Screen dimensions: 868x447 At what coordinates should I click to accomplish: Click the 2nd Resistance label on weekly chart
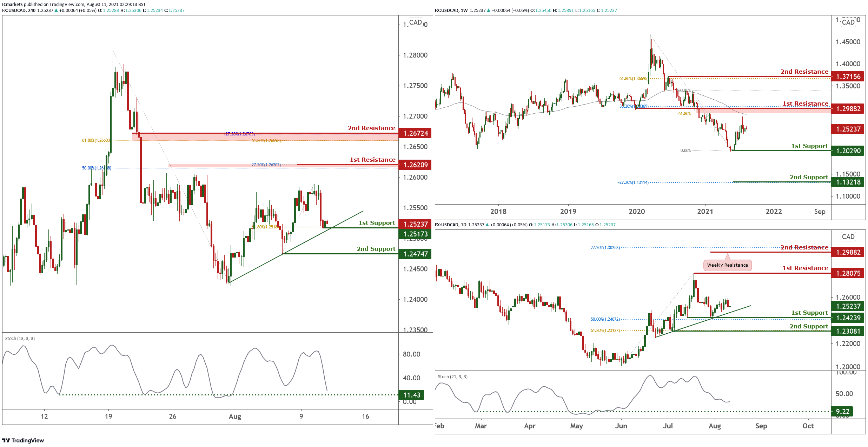[804, 72]
